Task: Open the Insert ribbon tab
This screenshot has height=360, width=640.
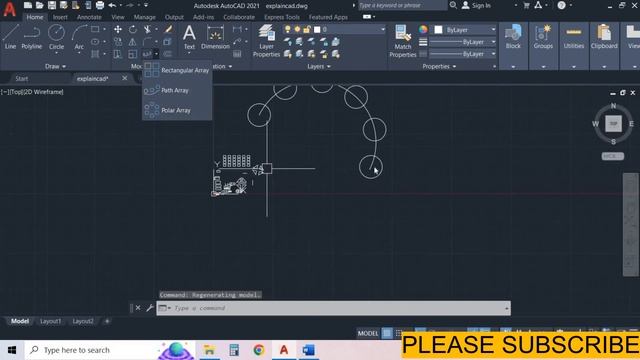Action: (x=60, y=17)
